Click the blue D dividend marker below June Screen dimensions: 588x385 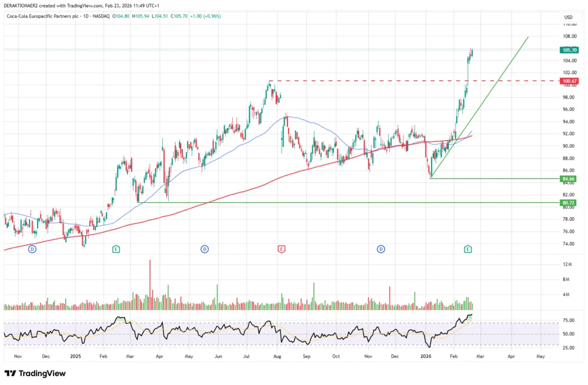point(204,249)
